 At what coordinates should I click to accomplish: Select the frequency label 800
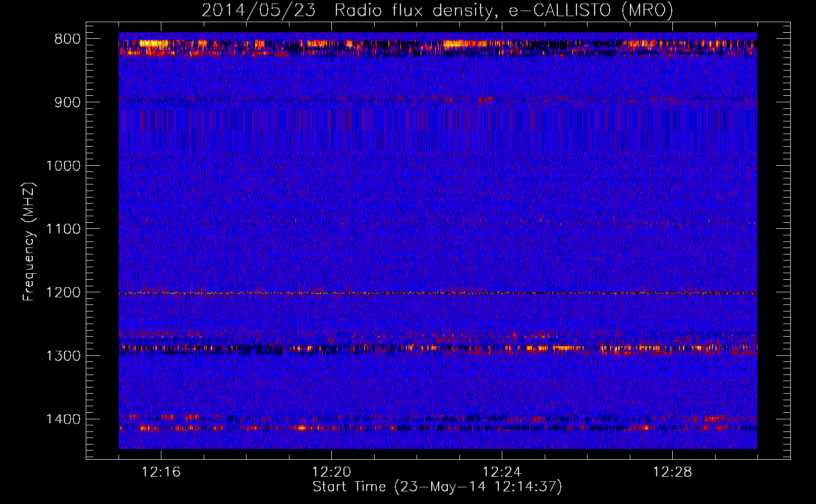[x=68, y=39]
